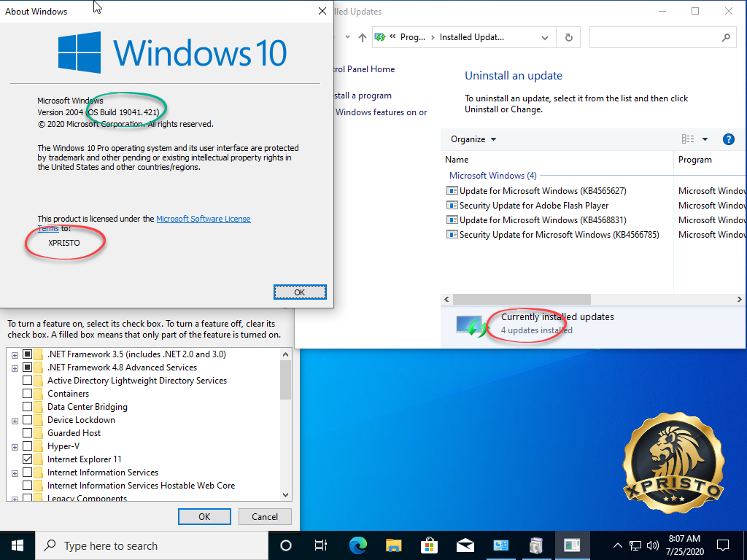
Task: Click the taskbar 'Type here to search' box
Action: pyautogui.click(x=152, y=545)
